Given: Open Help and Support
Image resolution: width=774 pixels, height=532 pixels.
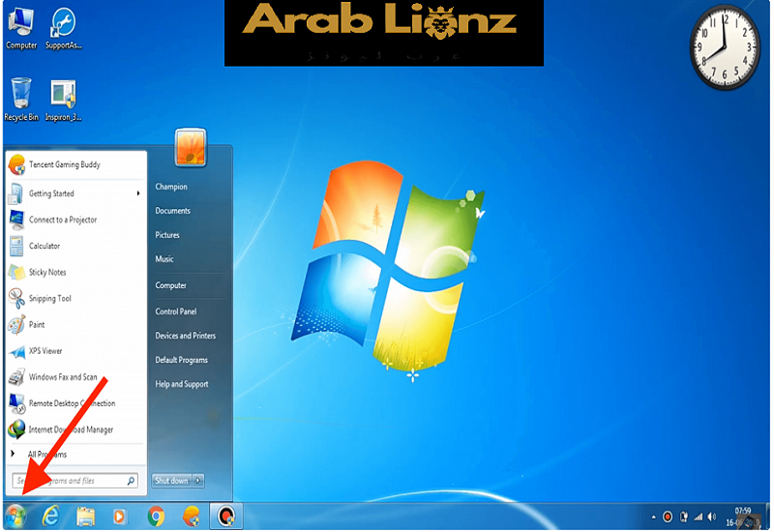Looking at the screenshot, I should (x=182, y=384).
